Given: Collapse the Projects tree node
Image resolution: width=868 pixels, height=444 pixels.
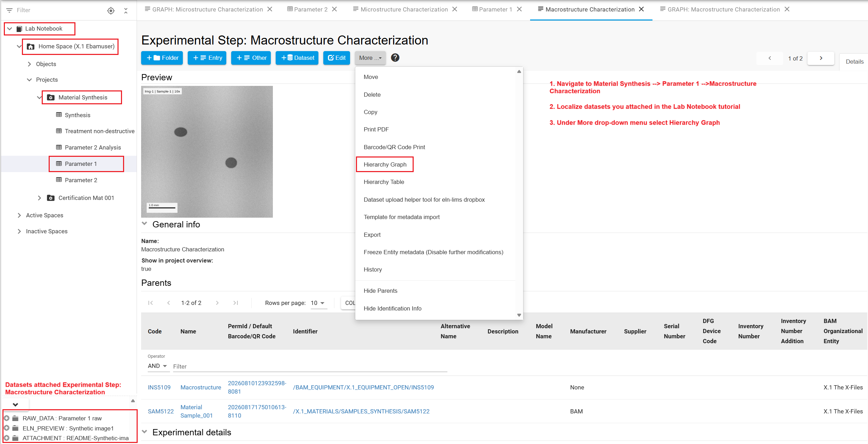Looking at the screenshot, I should pos(29,80).
